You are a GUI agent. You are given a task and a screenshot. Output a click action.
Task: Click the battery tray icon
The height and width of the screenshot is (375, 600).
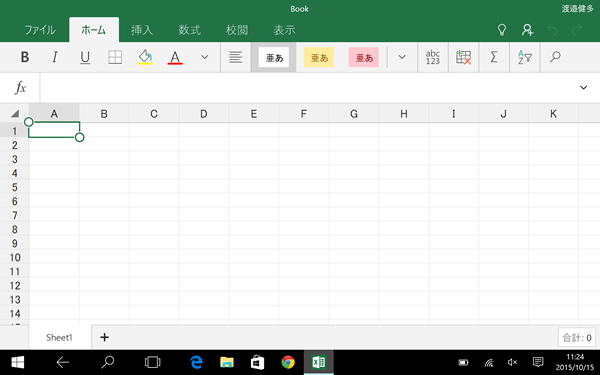pos(463,362)
